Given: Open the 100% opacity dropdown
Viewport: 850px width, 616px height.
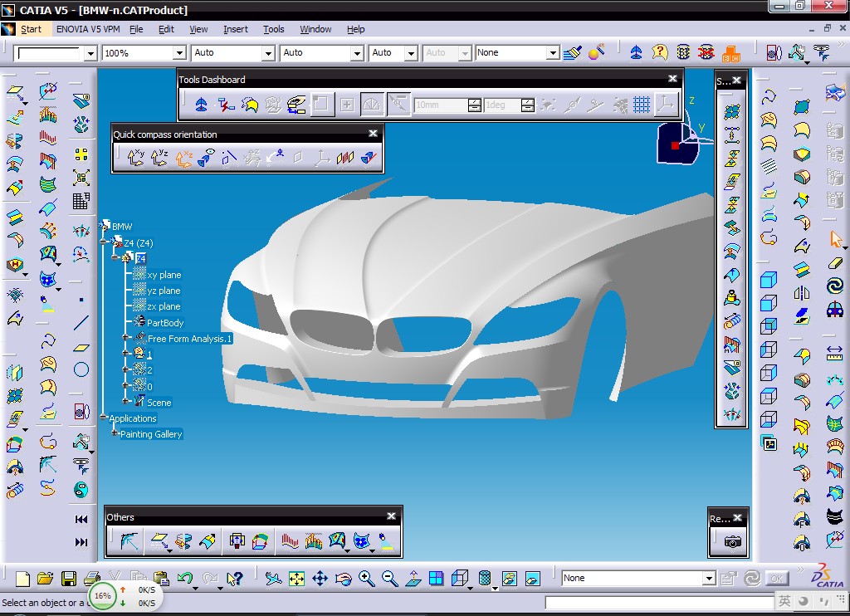Looking at the screenshot, I should (x=179, y=53).
